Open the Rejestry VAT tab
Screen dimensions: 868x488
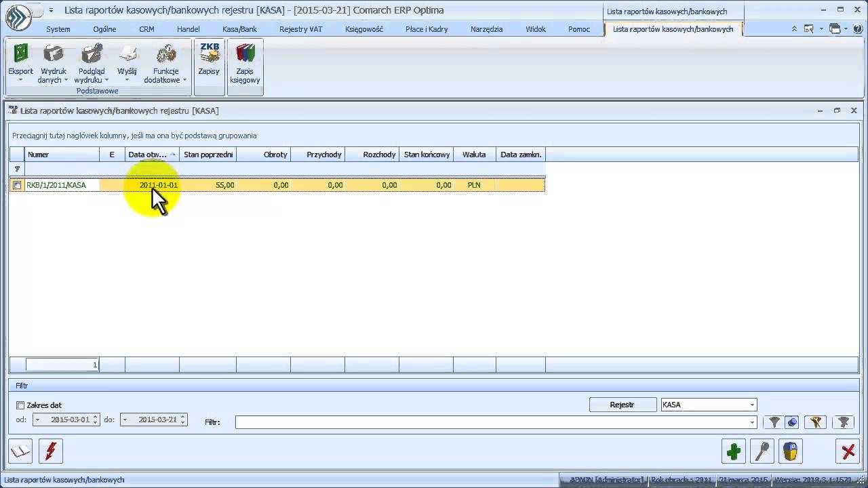[301, 29]
